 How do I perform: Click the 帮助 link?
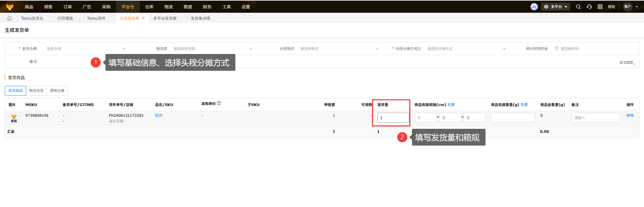coord(611,7)
